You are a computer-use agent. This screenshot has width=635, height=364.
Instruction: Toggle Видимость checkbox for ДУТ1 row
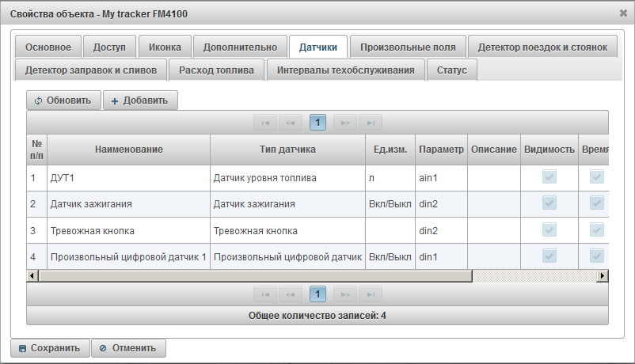[x=549, y=177]
